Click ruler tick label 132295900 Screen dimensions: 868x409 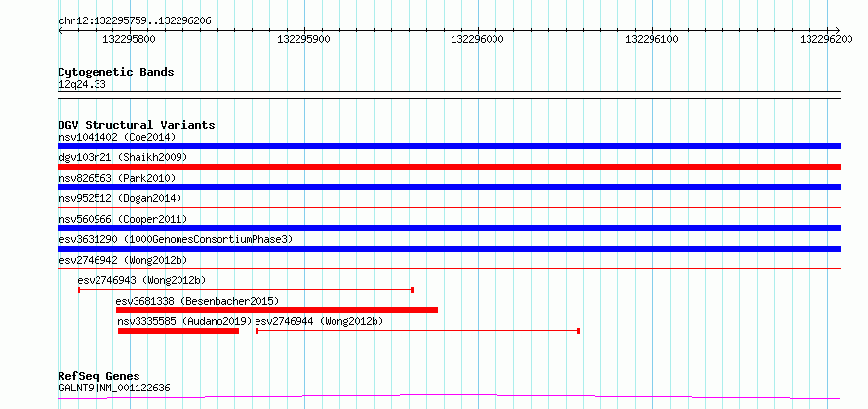[x=303, y=39]
